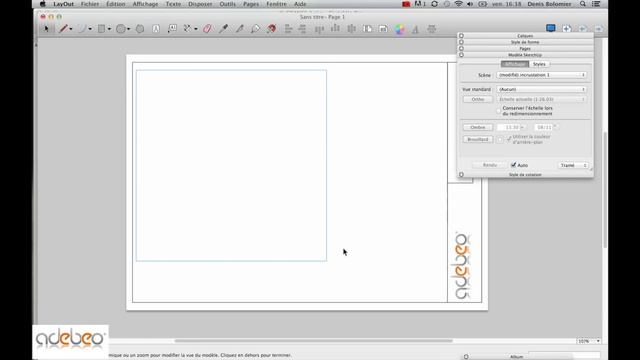
Task: Open the zoom percentage dropdown
Action: point(589,341)
